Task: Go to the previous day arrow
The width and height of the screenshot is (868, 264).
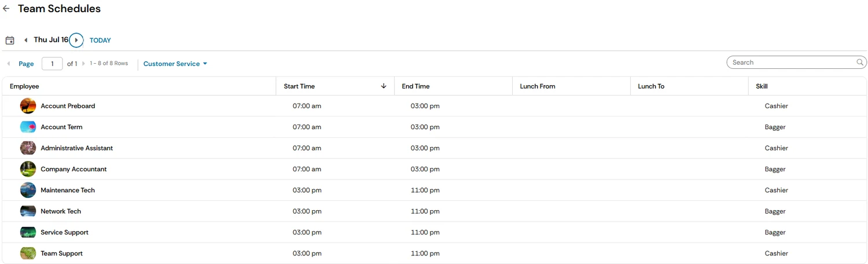Action: (26, 41)
